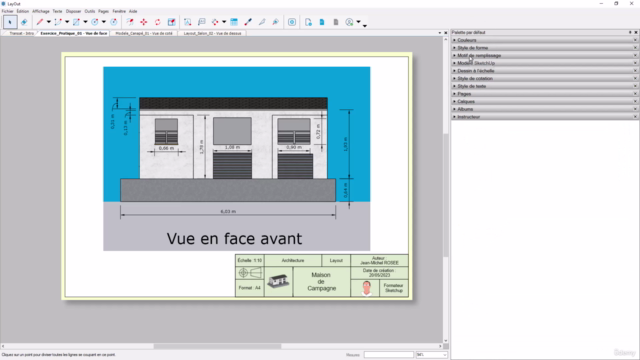Select the Arc drawing tool
Screen dimensions: 640x360
pos(58,22)
